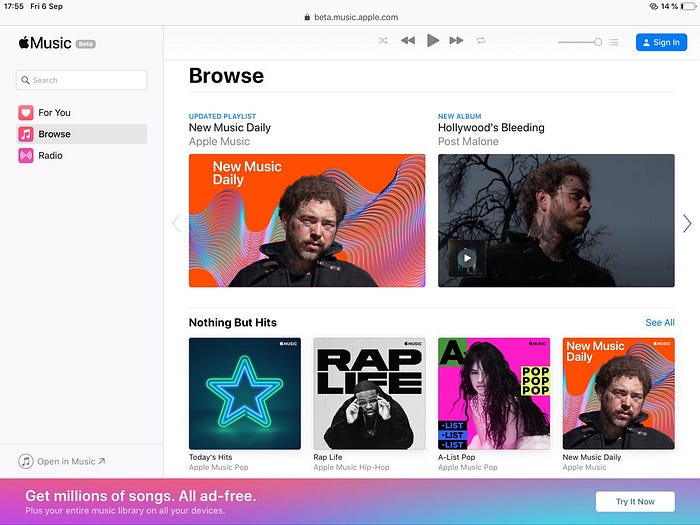700x525 pixels.
Task: Click the lock icon in address bar
Action: 307,17
